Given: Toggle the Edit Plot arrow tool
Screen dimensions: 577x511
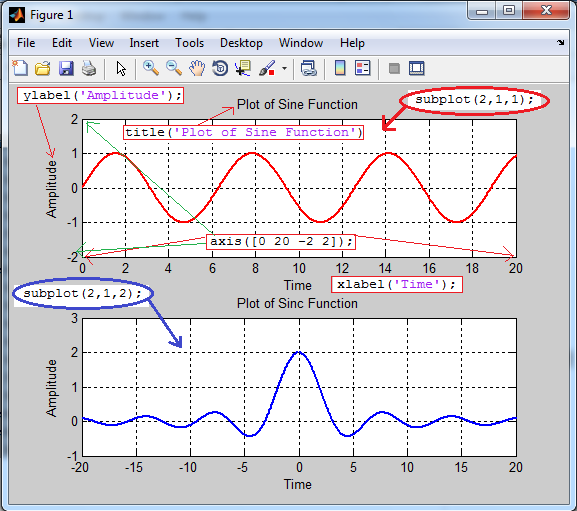Looking at the screenshot, I should [x=121, y=69].
